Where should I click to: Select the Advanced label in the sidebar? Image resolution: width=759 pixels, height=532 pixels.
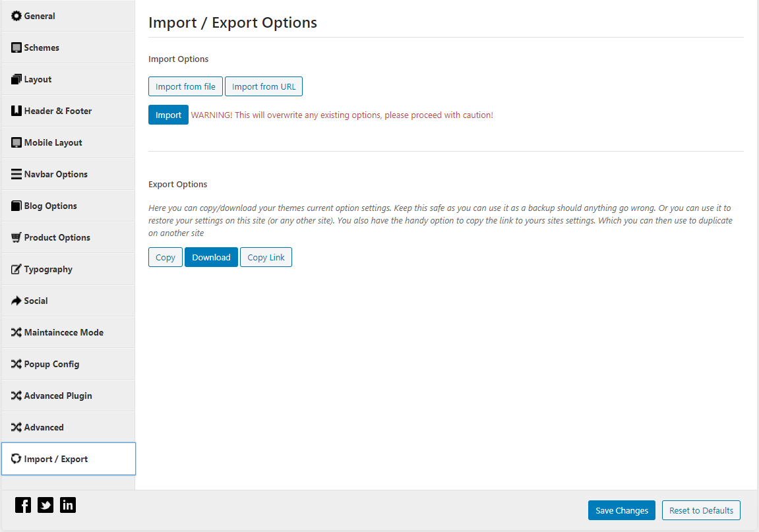[44, 427]
